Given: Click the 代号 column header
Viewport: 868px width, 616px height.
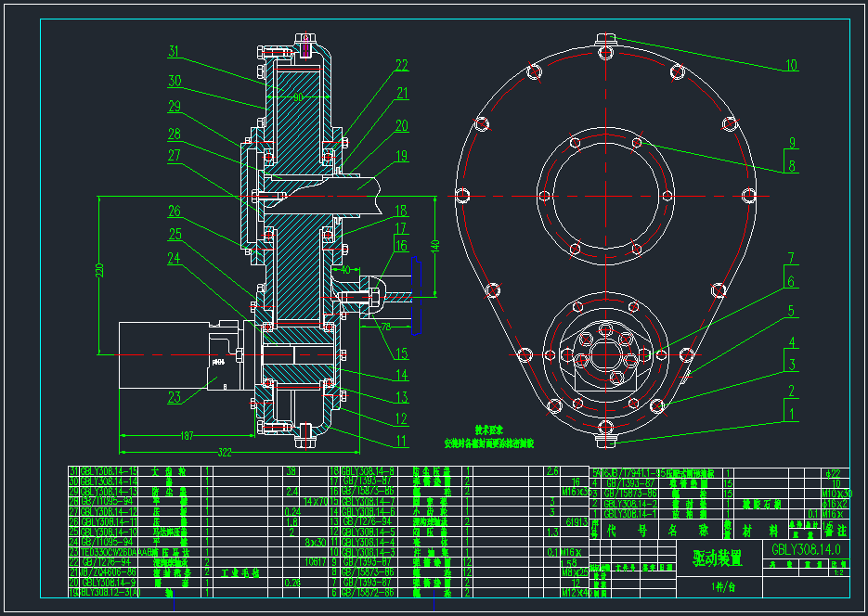Looking at the screenshot, I should [628, 531].
